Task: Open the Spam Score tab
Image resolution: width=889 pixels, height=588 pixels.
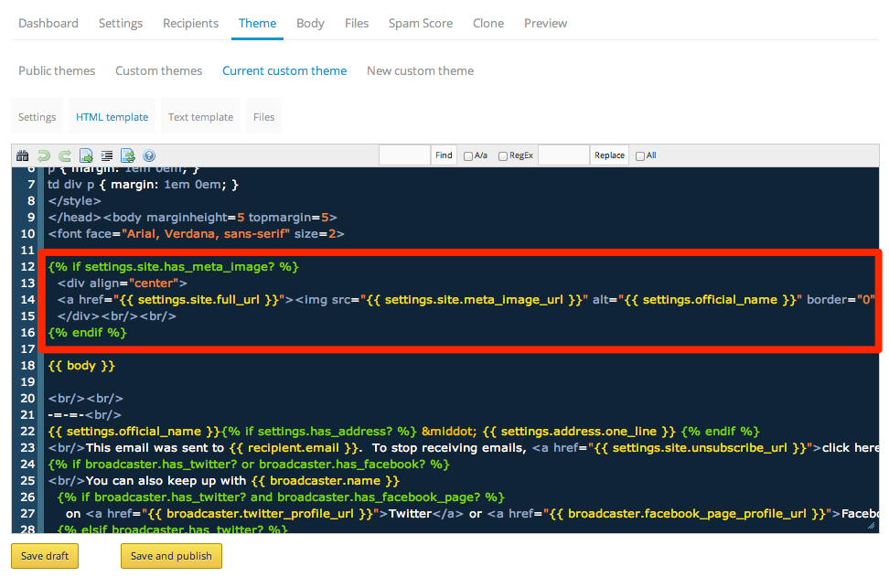Action: click(421, 23)
